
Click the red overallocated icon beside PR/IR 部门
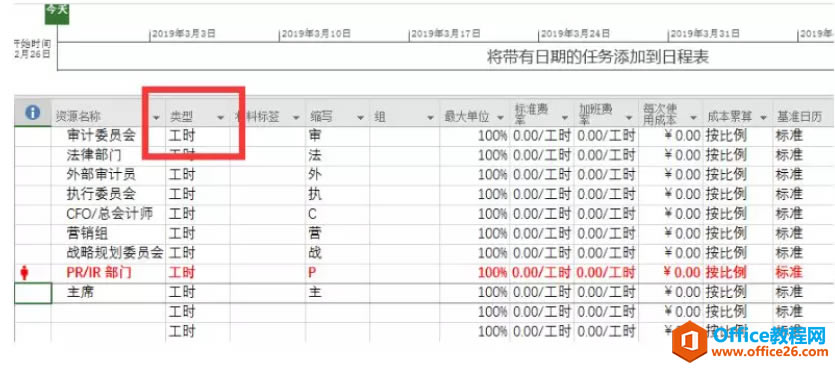[x=23, y=273]
